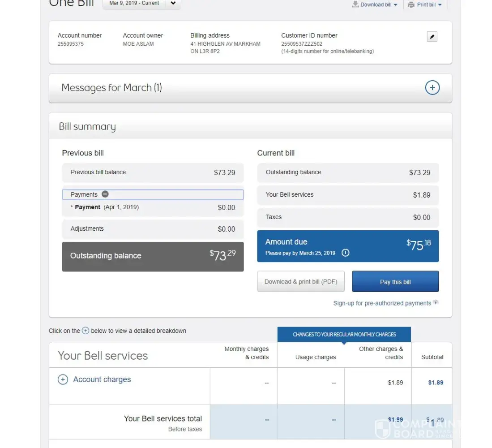Expand Account charges plus icon

tap(63, 380)
